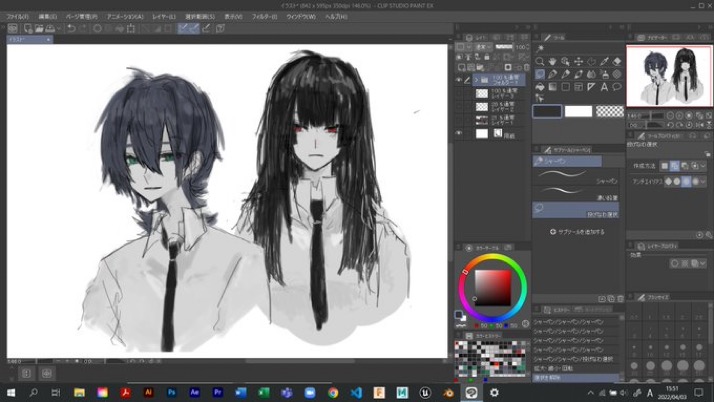714x402 pixels.
Task: Select the Fill bucket tool
Action: 540,87
